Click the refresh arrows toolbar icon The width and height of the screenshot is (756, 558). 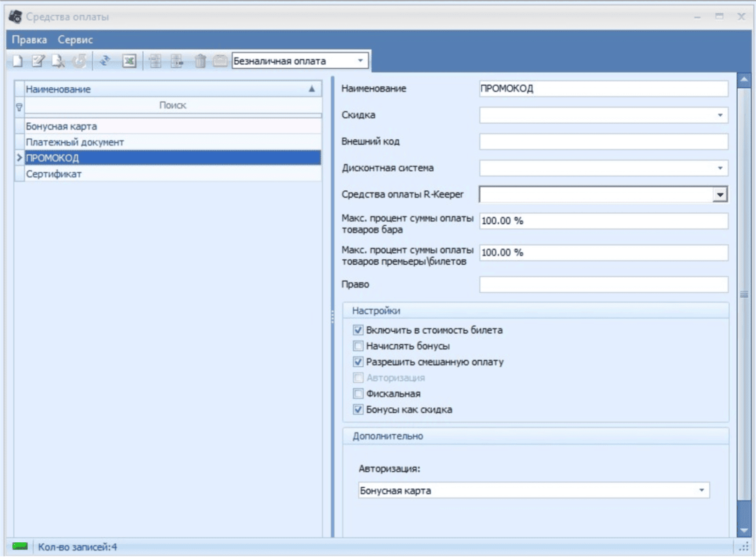tap(105, 61)
